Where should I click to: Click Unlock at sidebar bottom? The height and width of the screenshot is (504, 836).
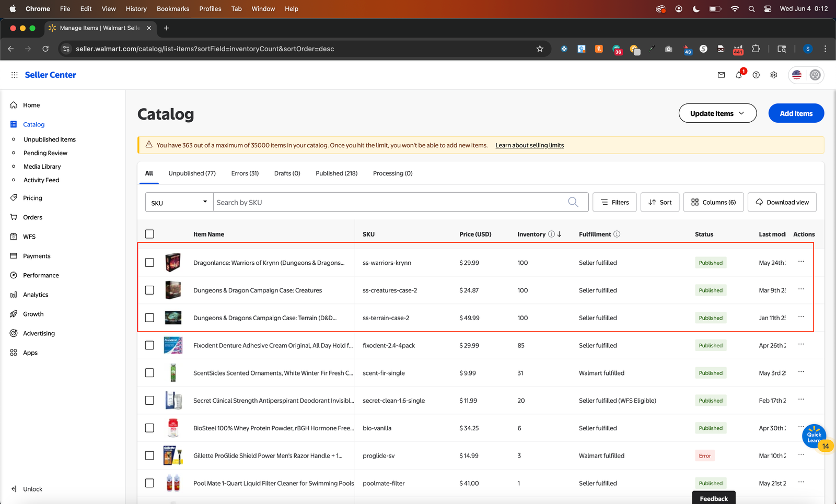[x=32, y=489]
